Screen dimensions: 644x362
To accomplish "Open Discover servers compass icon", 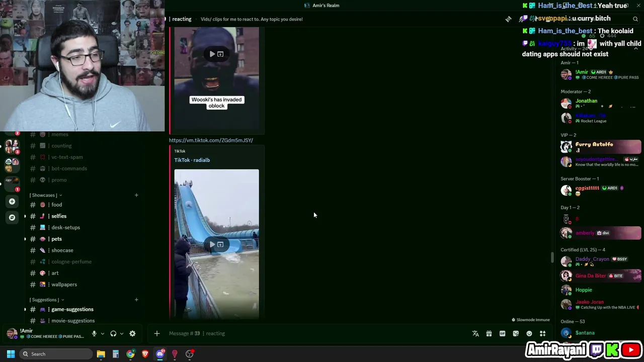I will tap(12, 218).
